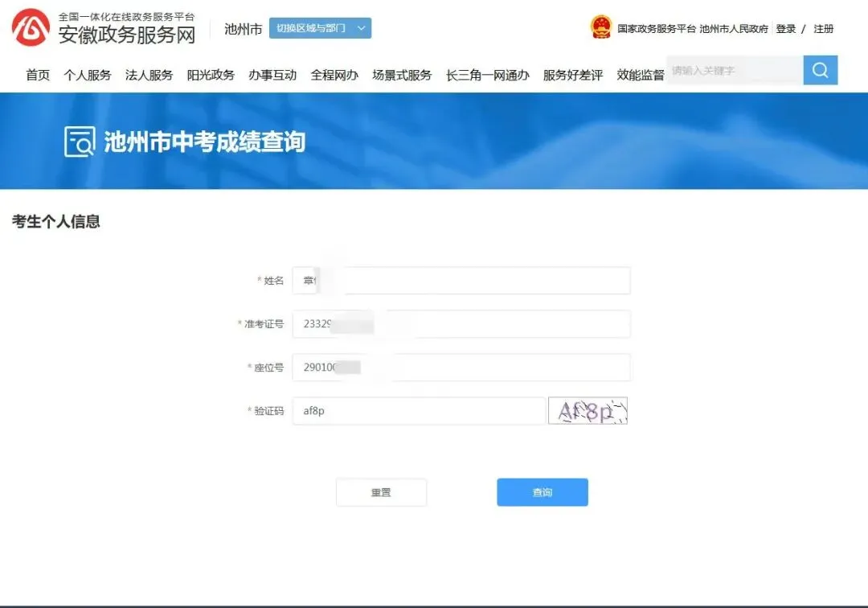Click the Anhui government service logo
The image size is (868, 608).
tap(31, 27)
